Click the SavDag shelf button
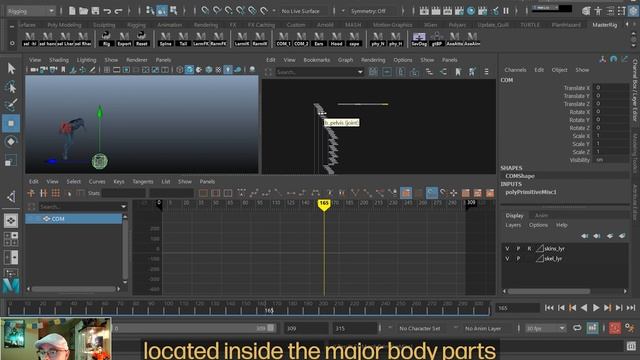This screenshot has height=360, width=640. 419,39
